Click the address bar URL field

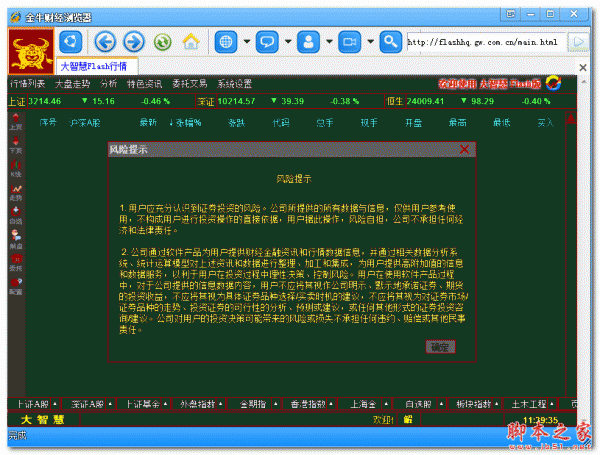point(486,42)
